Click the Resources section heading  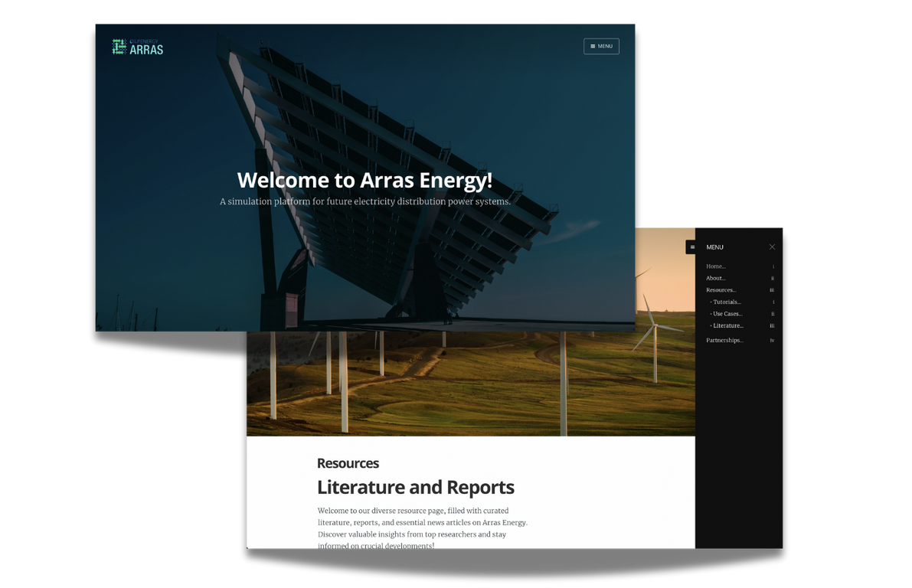point(348,463)
